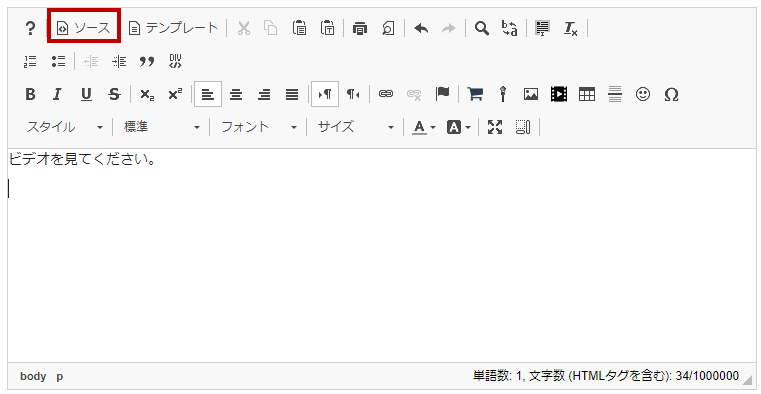
Task: Click the pin marker icon beside the cart
Action: pyautogui.click(x=503, y=94)
